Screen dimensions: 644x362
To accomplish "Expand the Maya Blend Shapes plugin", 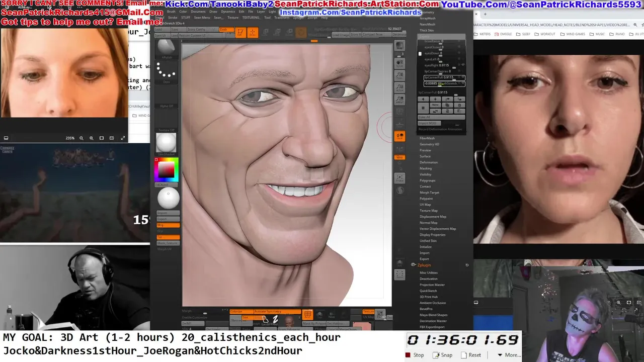I will tap(434, 315).
